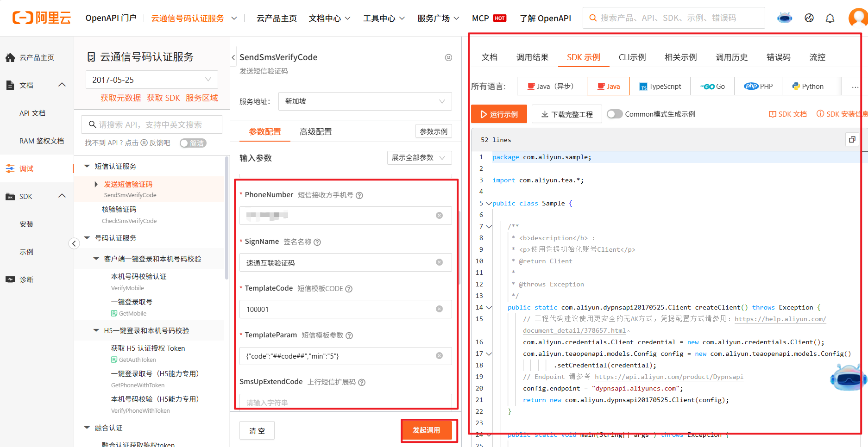Click the 服务区域 link
Screen dimensions: 868x447
202,98
